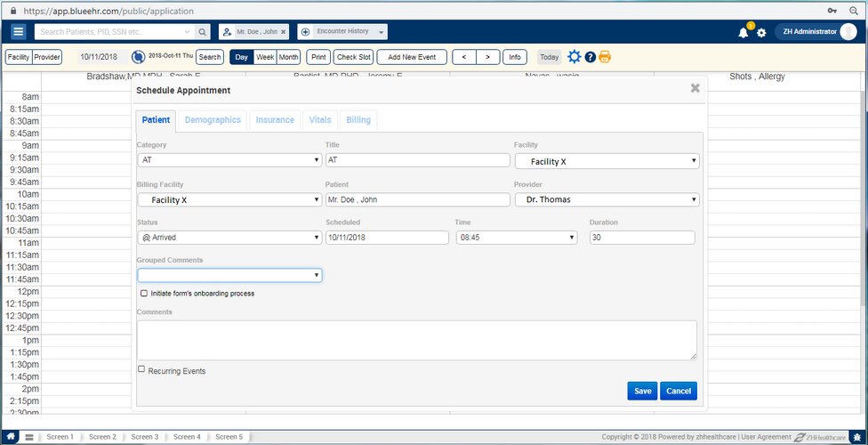Open the Status dropdown showing Arrived
868x445 pixels.
pos(229,238)
